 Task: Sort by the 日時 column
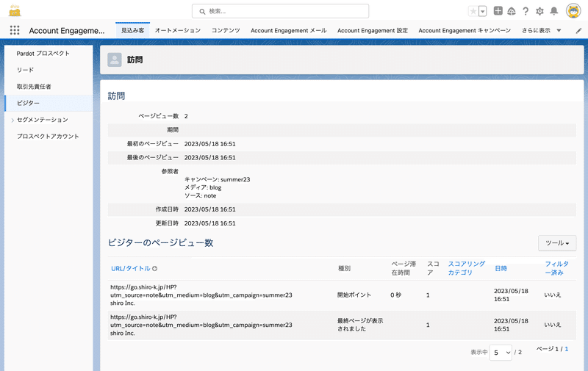pos(501,268)
